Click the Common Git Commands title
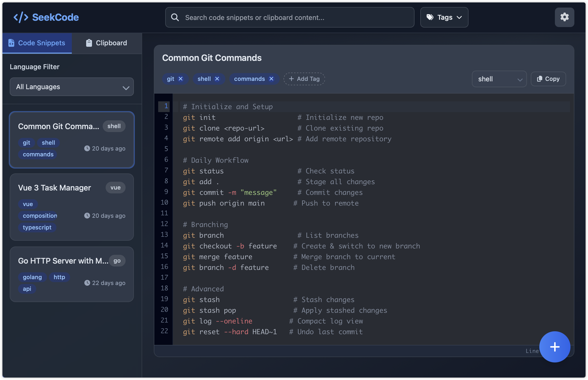 pyautogui.click(x=212, y=58)
